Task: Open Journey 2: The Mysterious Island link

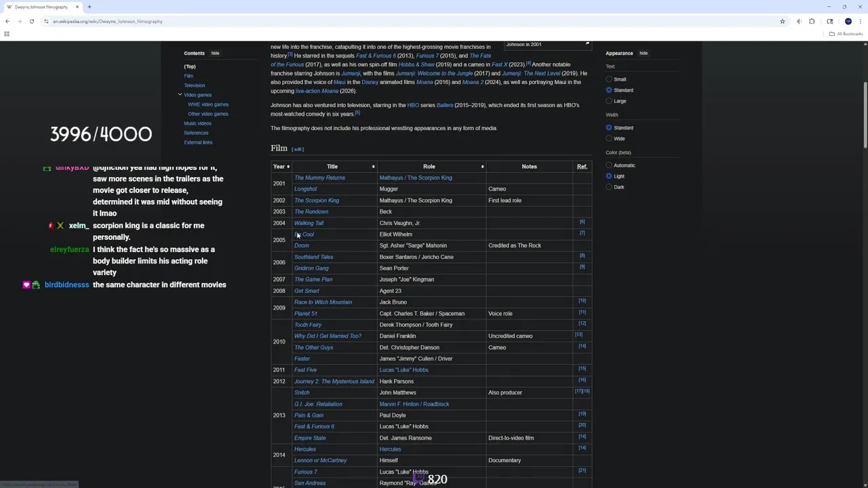Action: pos(334,382)
